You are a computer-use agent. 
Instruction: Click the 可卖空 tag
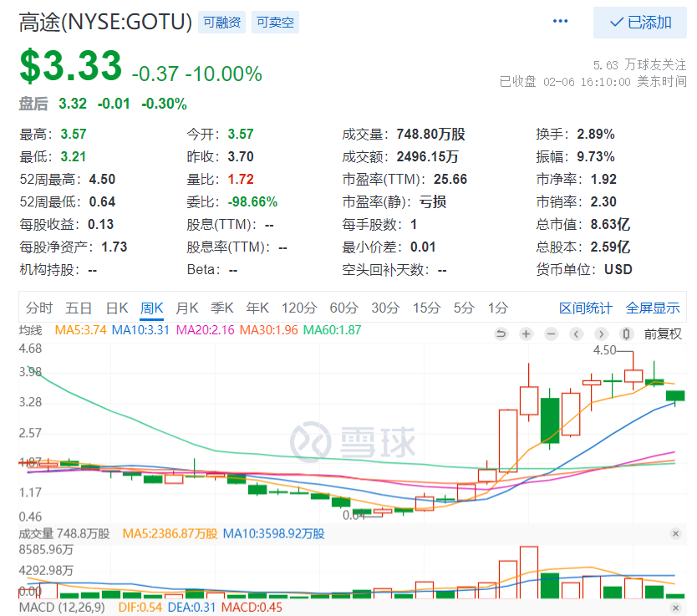[275, 23]
